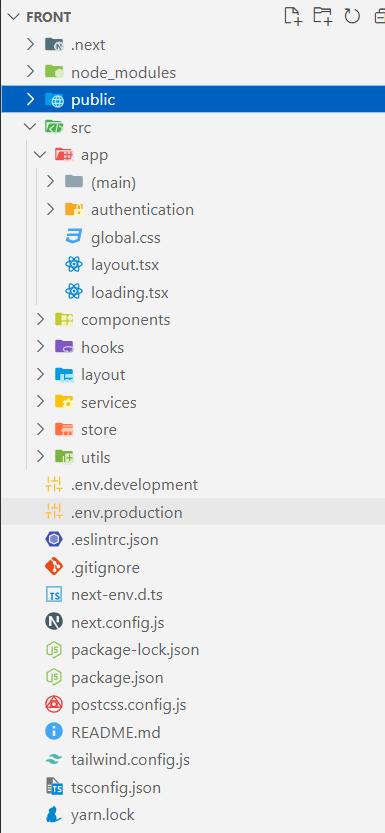Screen dimensions: 385x833
Task: Collapse the src folder chevron
Action: pyautogui.click(x=30, y=127)
